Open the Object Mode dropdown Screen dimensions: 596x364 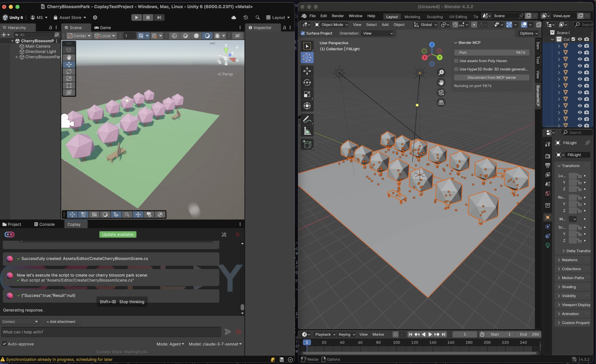tap(331, 25)
